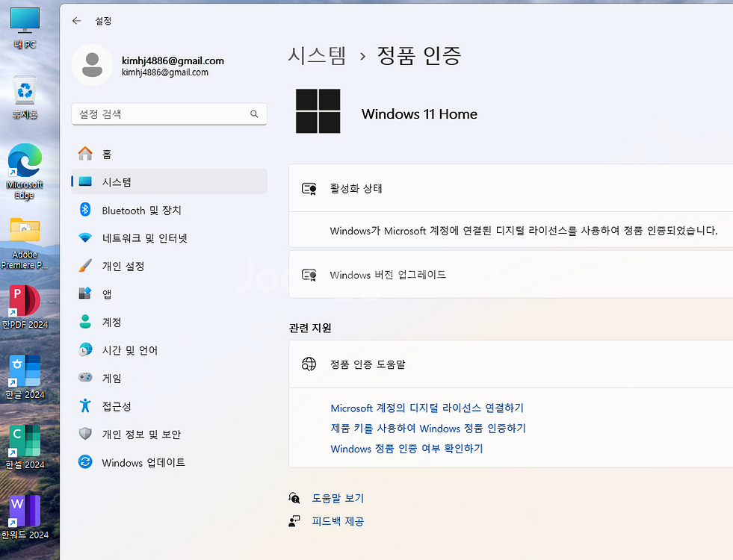Expand the 활성화 상태 section
The image size is (733, 560).
tap(511, 188)
